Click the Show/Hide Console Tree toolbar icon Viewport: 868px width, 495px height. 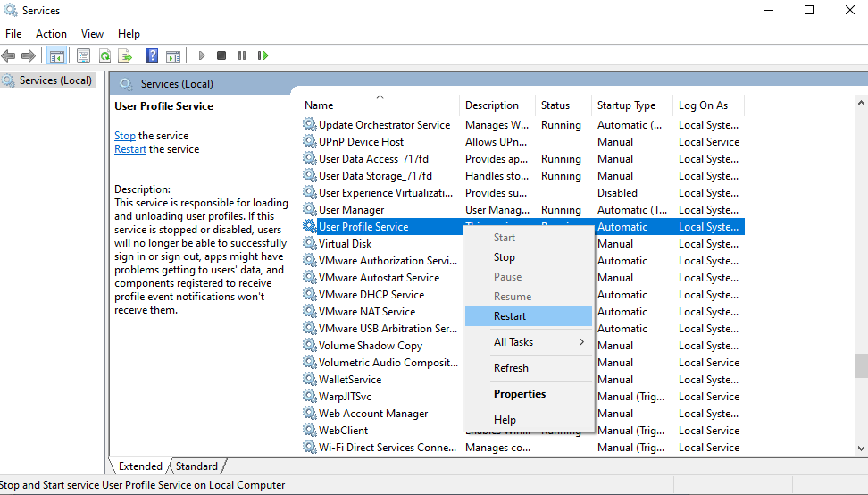[56, 55]
